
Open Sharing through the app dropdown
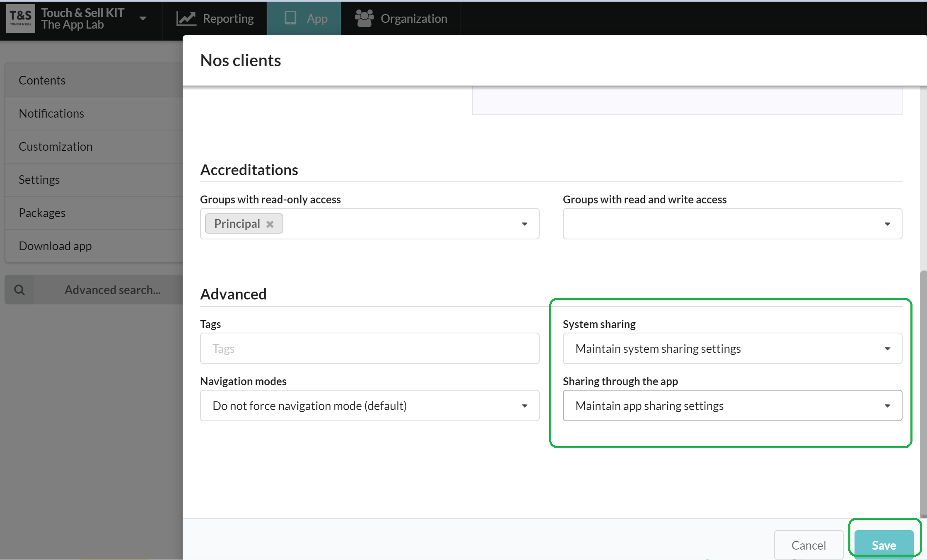732,406
